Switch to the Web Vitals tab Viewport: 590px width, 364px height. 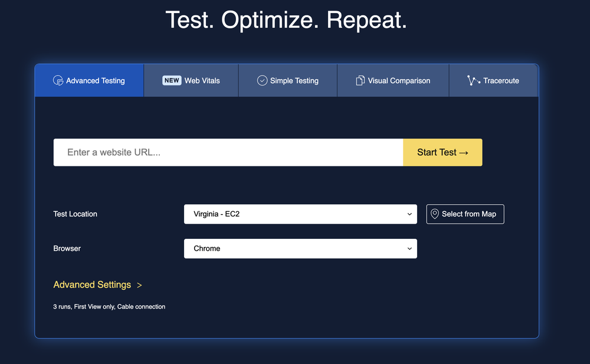pyautogui.click(x=191, y=80)
